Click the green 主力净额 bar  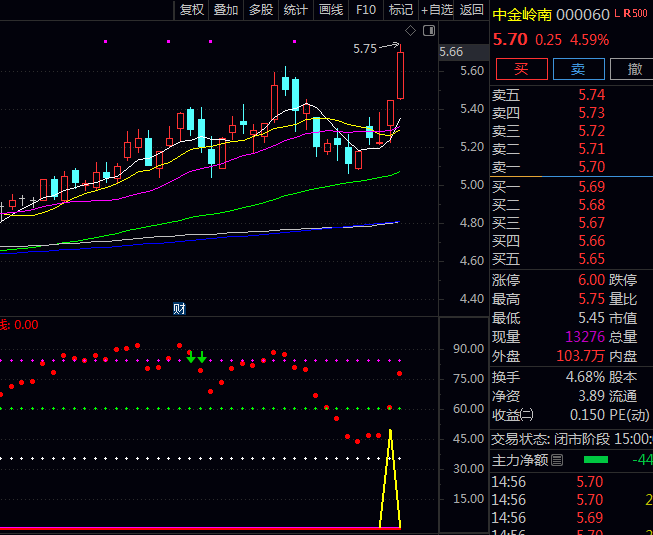(x=596, y=460)
